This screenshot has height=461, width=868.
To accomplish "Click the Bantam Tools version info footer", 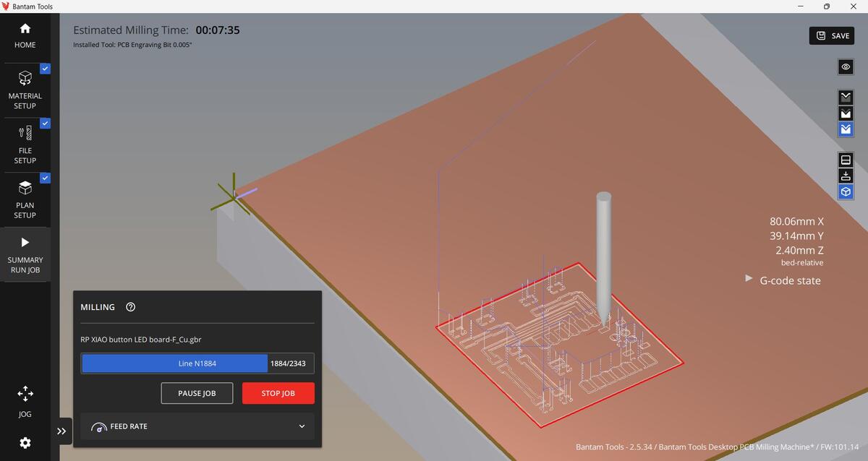I will [x=718, y=447].
